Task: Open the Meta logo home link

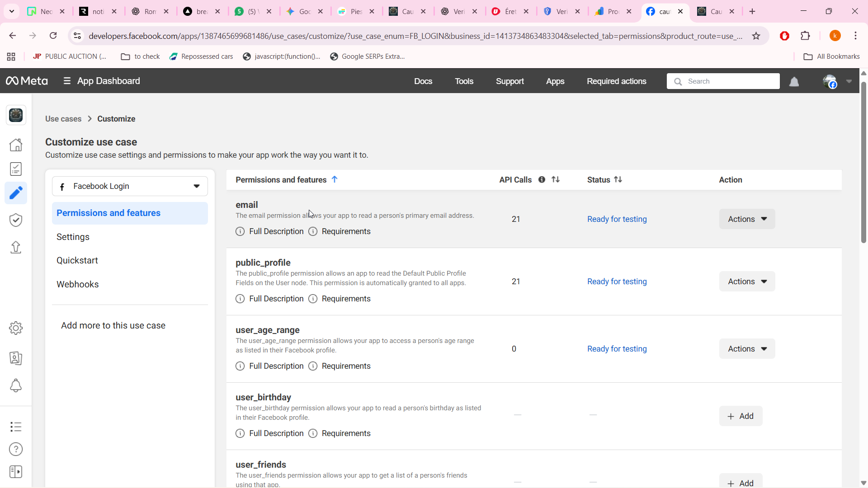Action: click(x=27, y=81)
